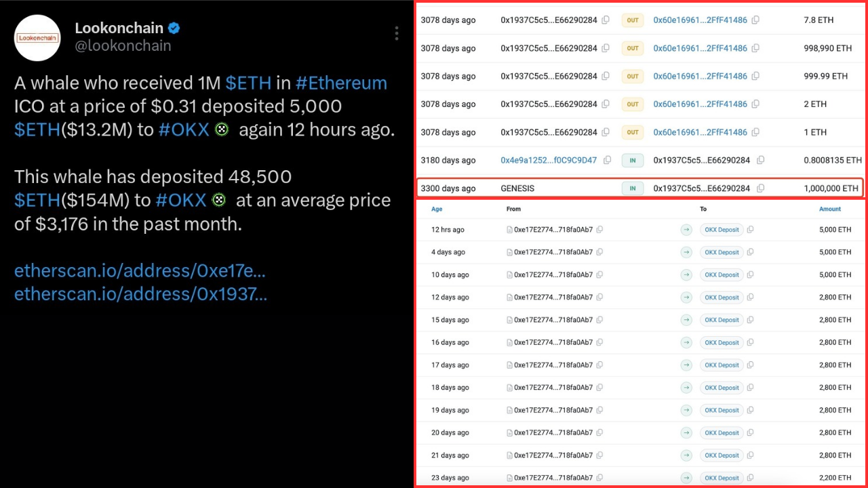Open the #OKX hashtag before 'at an average price'
This screenshot has height=488, width=868.
coord(181,201)
